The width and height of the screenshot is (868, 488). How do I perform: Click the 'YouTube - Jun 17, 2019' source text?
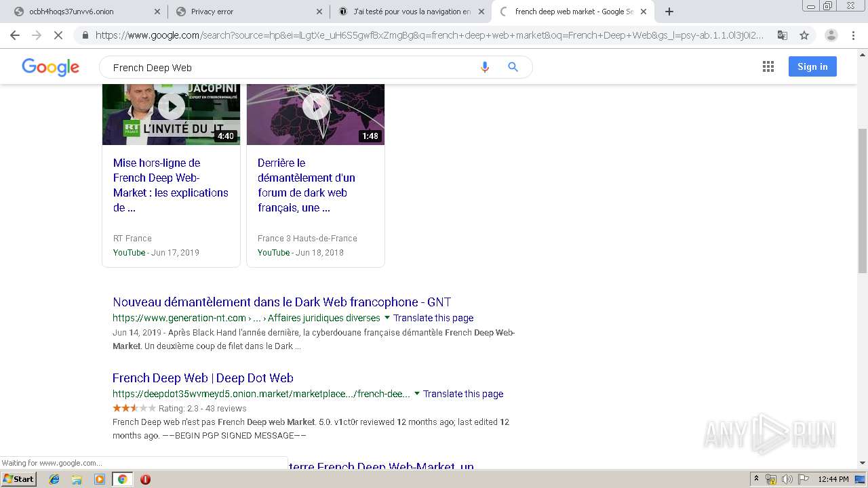[156, 253]
